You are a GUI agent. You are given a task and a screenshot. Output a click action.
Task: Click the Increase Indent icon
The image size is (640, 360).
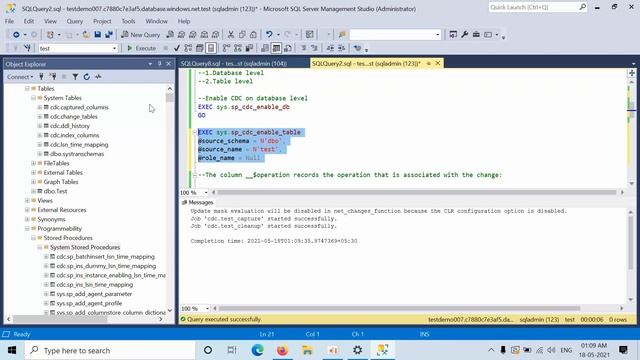click(341, 48)
